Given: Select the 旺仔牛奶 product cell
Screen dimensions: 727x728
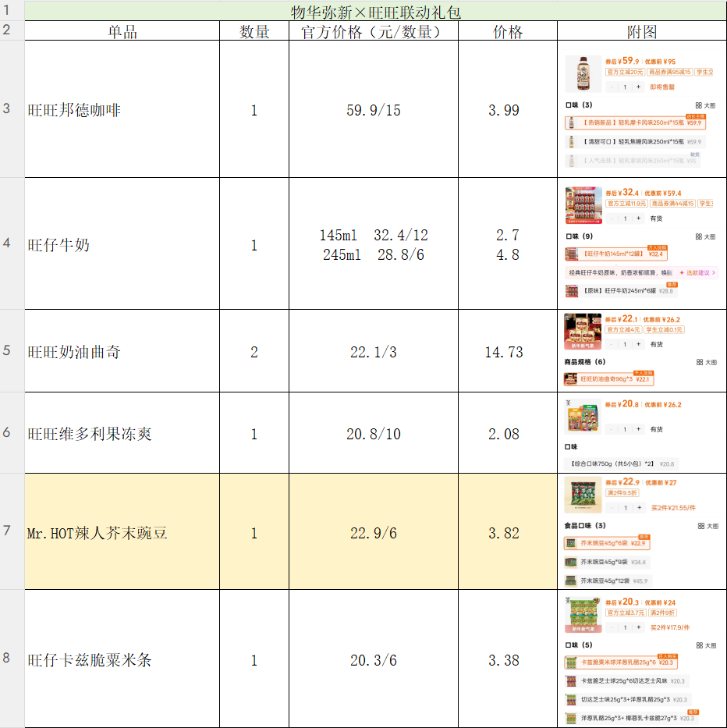Looking at the screenshot, I should pos(122,243).
